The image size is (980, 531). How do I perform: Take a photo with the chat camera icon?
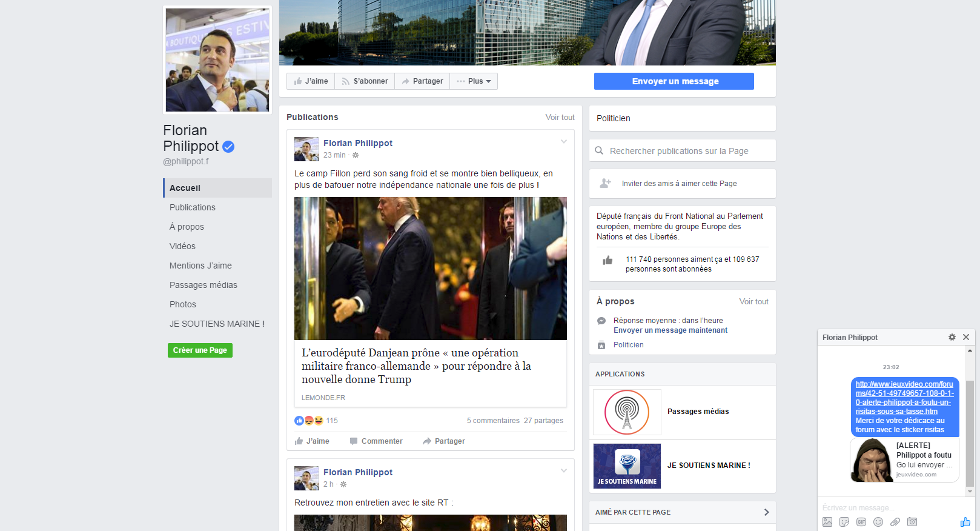click(x=912, y=522)
